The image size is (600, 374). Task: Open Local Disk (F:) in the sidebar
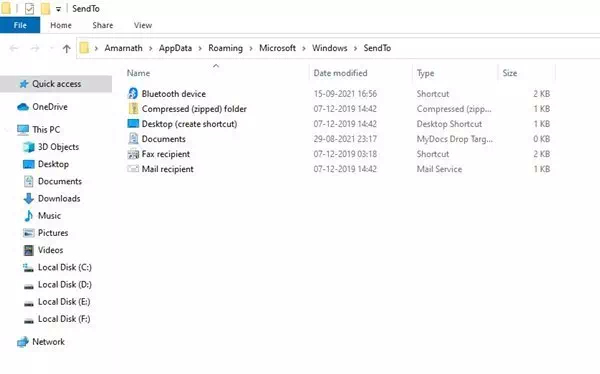pyautogui.click(x=64, y=319)
